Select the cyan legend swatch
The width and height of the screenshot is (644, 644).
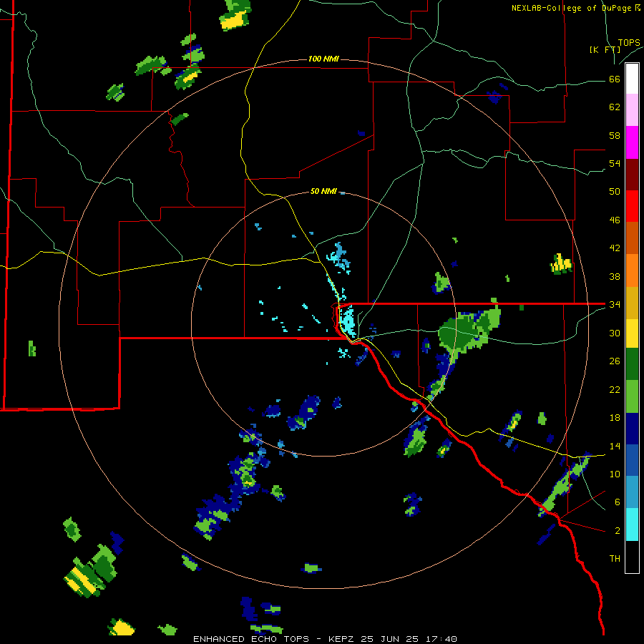click(x=632, y=525)
